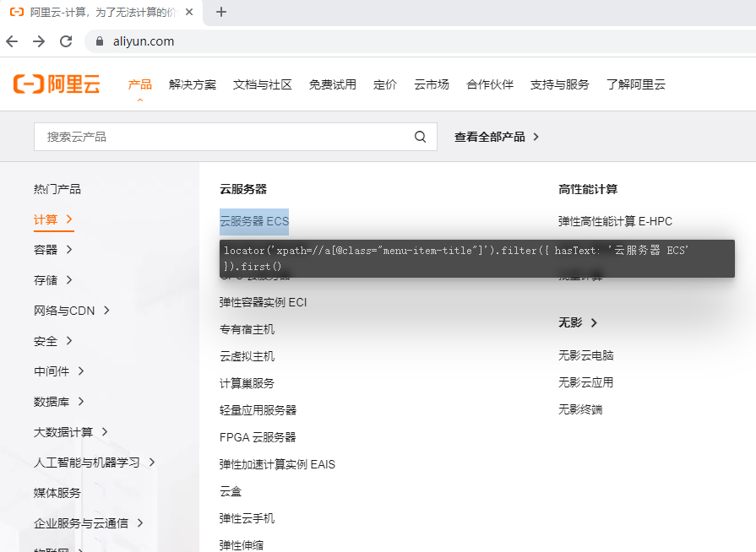The image size is (756, 552).
Task: Open the 合作伙伴 menu item
Action: (x=490, y=84)
